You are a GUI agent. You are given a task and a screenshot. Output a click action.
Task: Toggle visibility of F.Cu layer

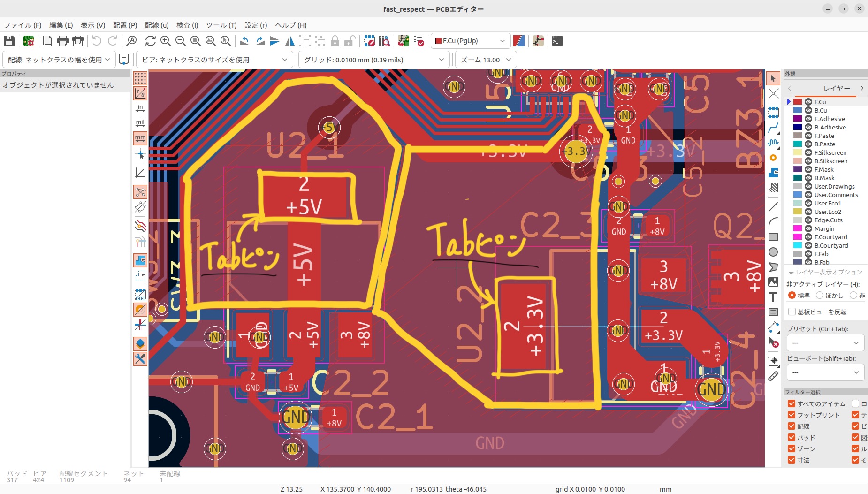click(x=808, y=102)
